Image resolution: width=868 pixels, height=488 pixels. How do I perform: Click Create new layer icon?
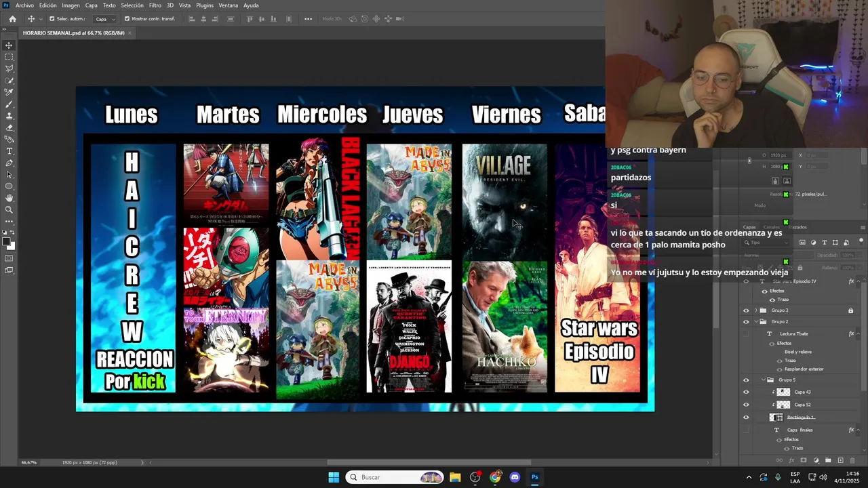[x=840, y=460]
